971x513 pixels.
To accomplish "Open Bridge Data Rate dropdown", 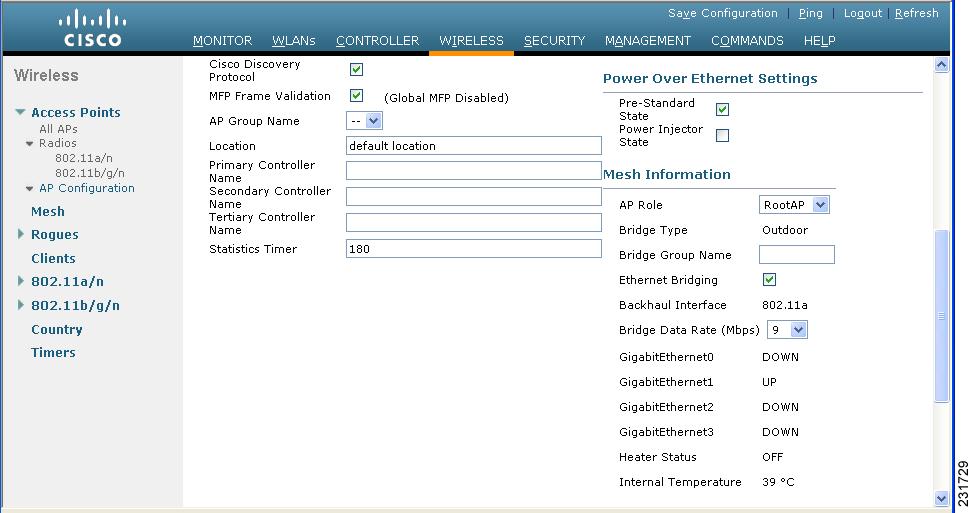I will click(x=787, y=330).
